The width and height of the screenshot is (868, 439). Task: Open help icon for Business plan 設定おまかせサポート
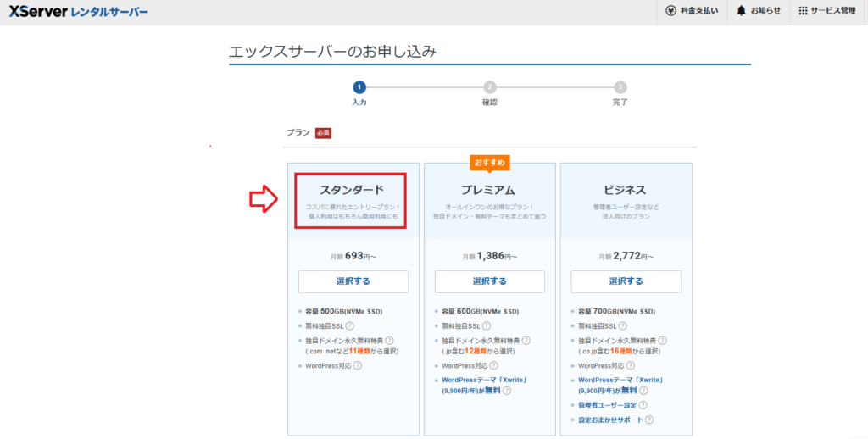pos(648,420)
